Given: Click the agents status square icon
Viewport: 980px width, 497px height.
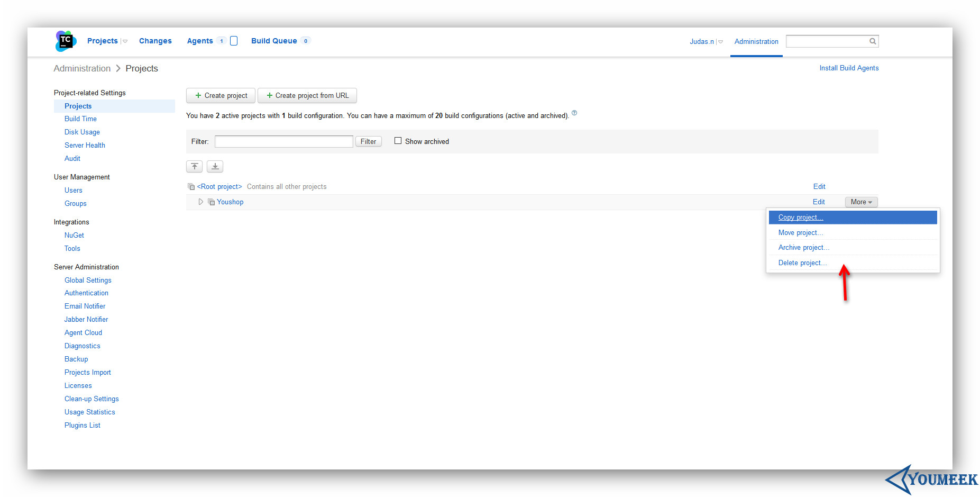Looking at the screenshot, I should point(234,41).
